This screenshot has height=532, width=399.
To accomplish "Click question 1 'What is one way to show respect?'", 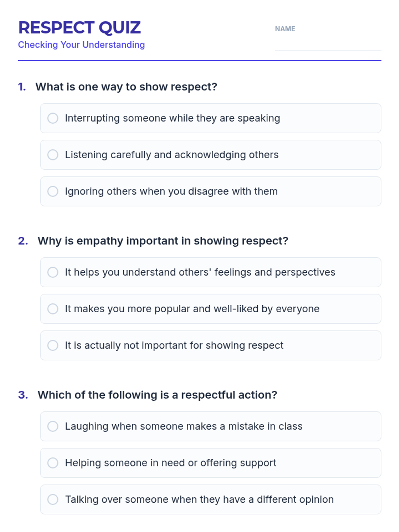I will 126,87.
